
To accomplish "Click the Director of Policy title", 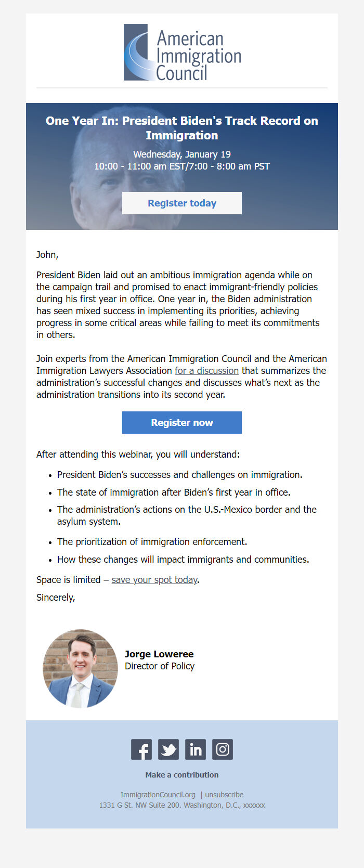I will coord(160,666).
